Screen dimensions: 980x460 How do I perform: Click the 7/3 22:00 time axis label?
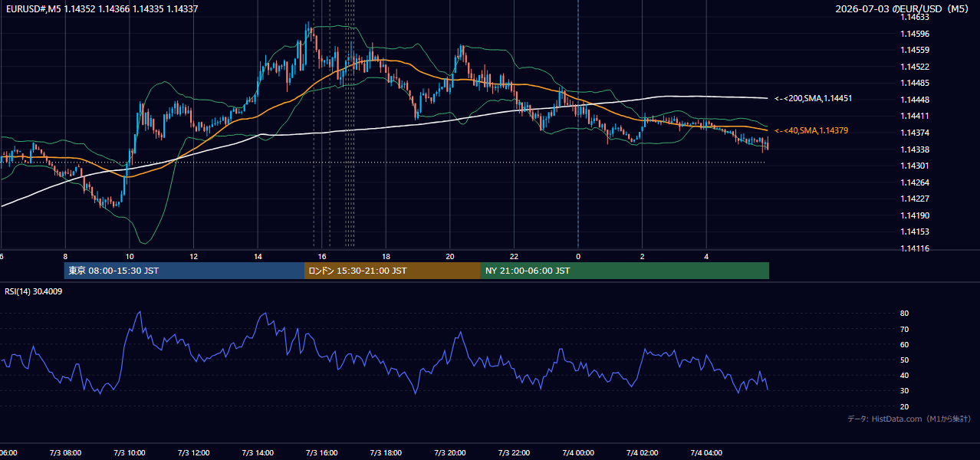click(514, 453)
